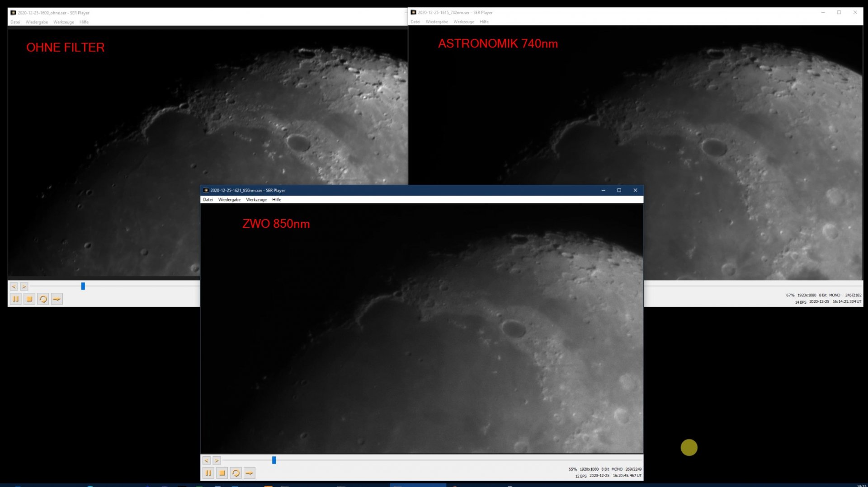Stop playback in the ohne.ser player window
The width and height of the screenshot is (868, 487).
[x=29, y=299]
